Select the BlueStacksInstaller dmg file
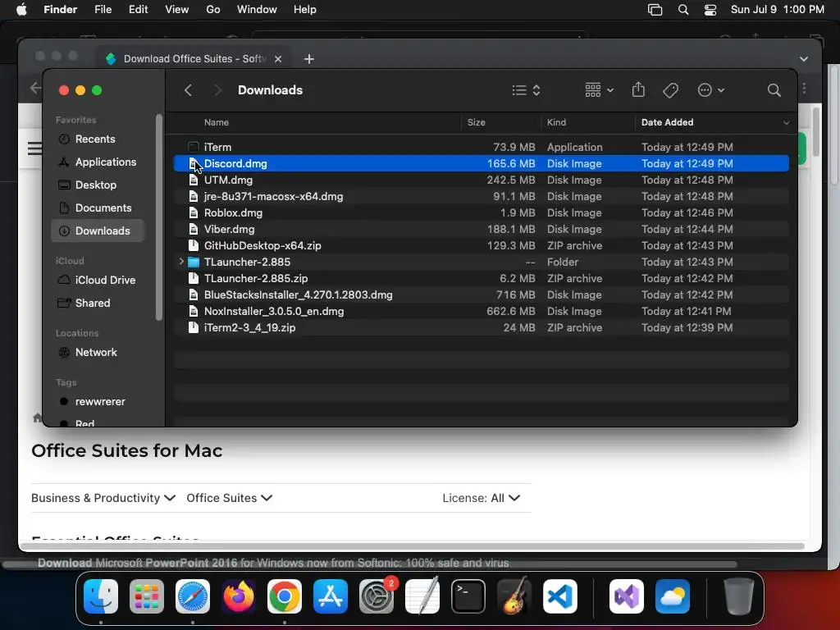840x630 pixels. click(x=481, y=294)
